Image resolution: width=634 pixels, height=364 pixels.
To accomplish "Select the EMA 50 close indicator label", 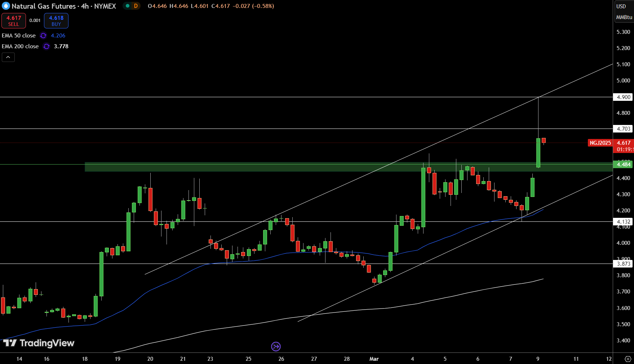I will click(x=19, y=36).
